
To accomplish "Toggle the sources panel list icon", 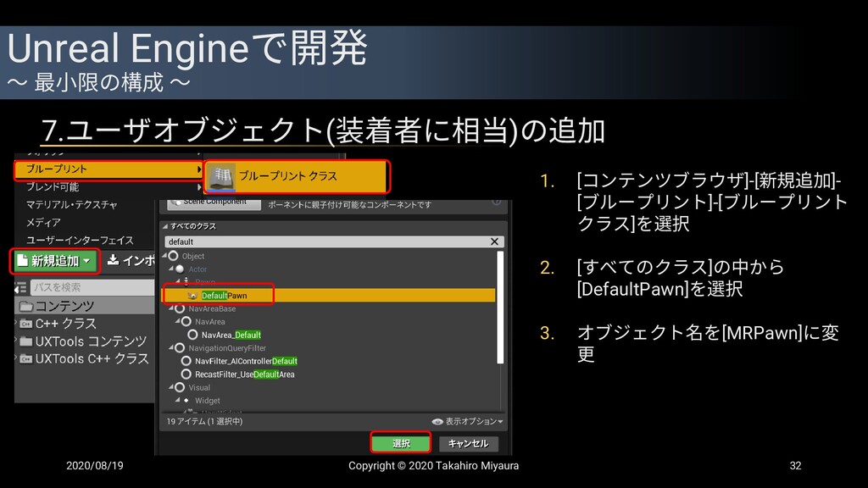I will click(x=20, y=288).
